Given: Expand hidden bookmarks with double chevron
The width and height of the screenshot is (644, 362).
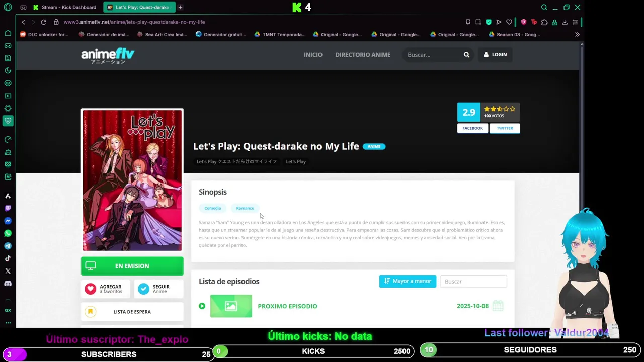Looking at the screenshot, I should pos(577,35).
